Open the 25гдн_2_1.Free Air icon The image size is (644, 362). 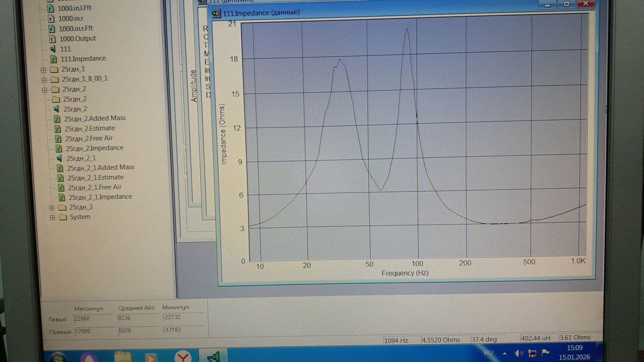pos(61,188)
